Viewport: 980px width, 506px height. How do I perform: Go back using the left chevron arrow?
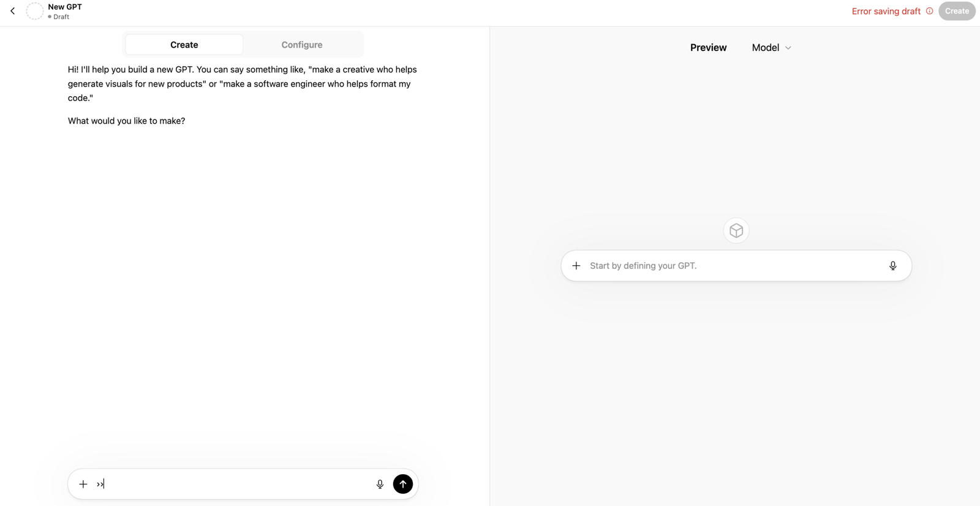click(12, 11)
